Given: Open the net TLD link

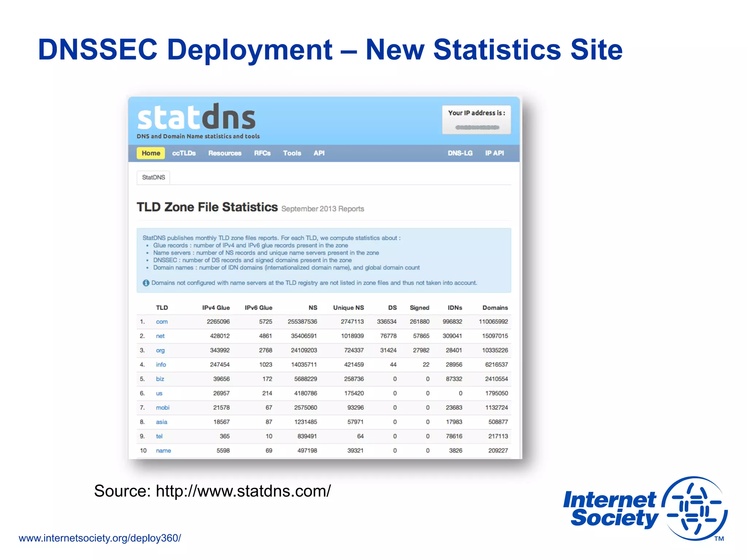Looking at the screenshot, I should point(160,336).
